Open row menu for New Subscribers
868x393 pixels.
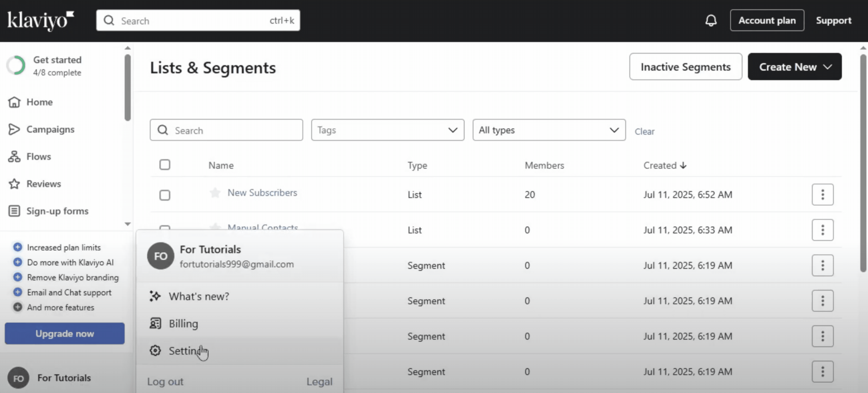(823, 195)
